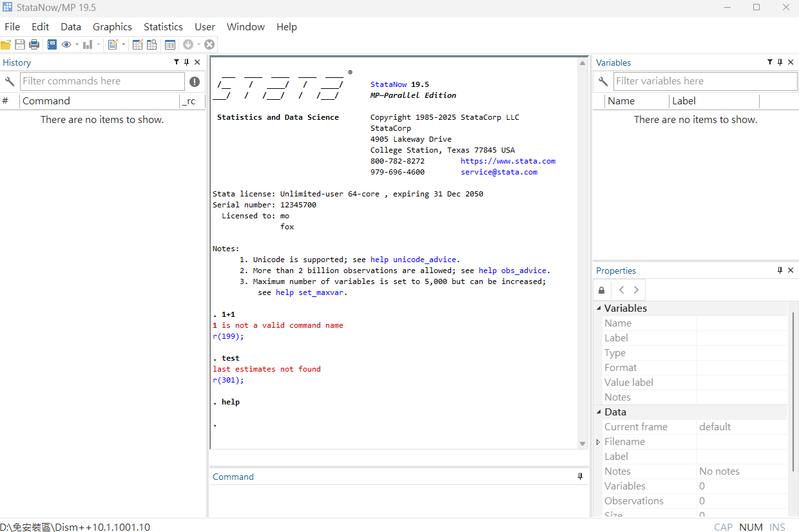The image size is (799, 532).
Task: Click the help obs_advice link
Action: click(x=513, y=271)
